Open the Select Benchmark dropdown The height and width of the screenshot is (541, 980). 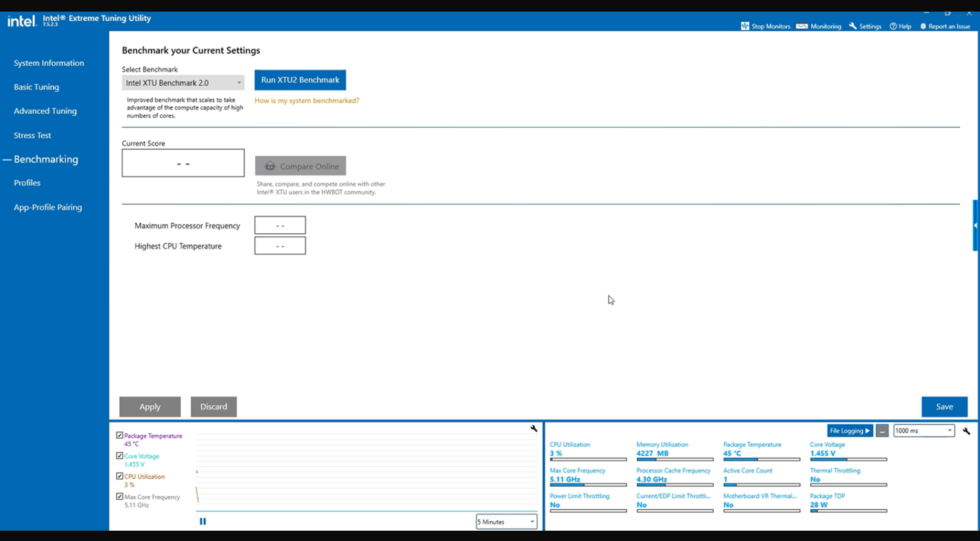pyautogui.click(x=183, y=83)
